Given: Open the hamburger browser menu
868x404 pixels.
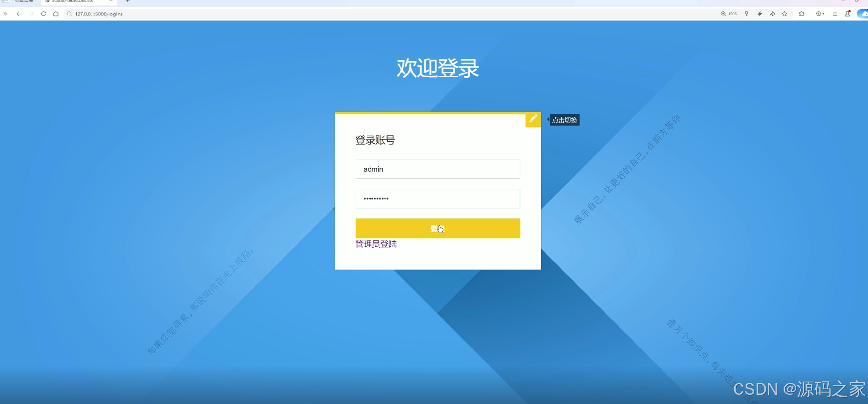Looking at the screenshot, I should click(835, 14).
